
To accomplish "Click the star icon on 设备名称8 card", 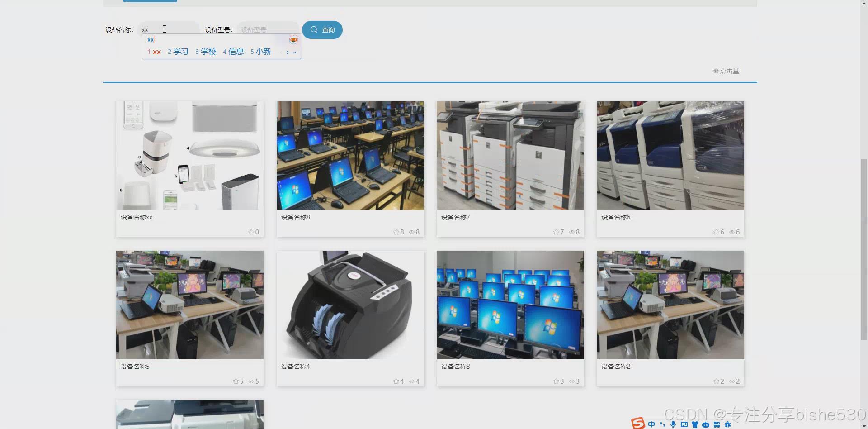I will point(396,232).
